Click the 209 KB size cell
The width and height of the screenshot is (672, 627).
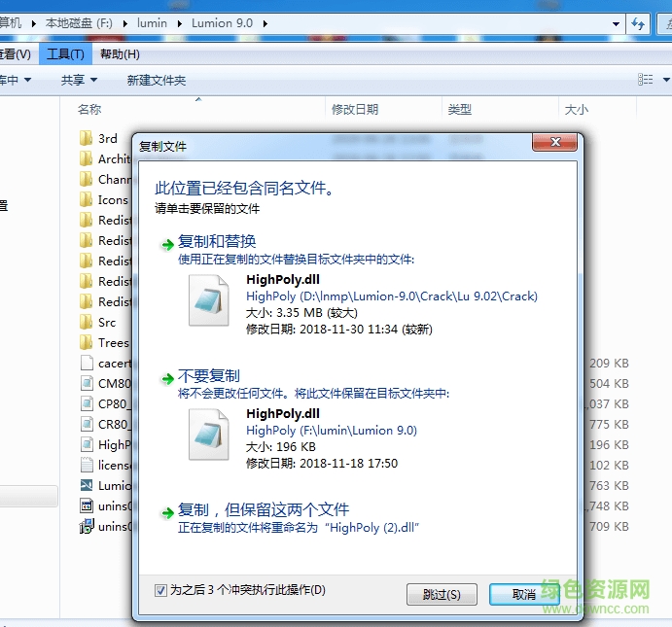[609, 364]
